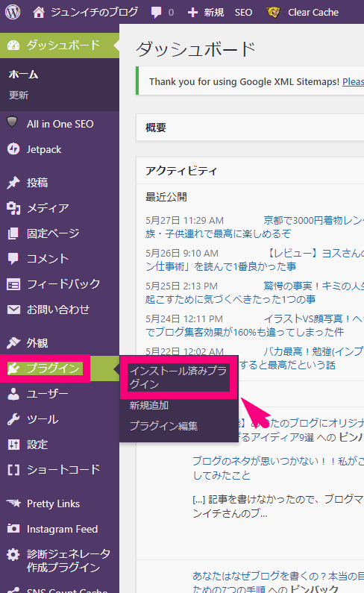Click the Pretty Links star icon

coord(13,503)
